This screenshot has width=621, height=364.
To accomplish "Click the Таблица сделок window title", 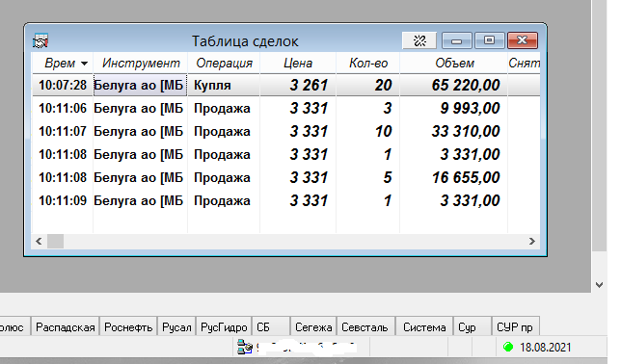I will pos(245,40).
